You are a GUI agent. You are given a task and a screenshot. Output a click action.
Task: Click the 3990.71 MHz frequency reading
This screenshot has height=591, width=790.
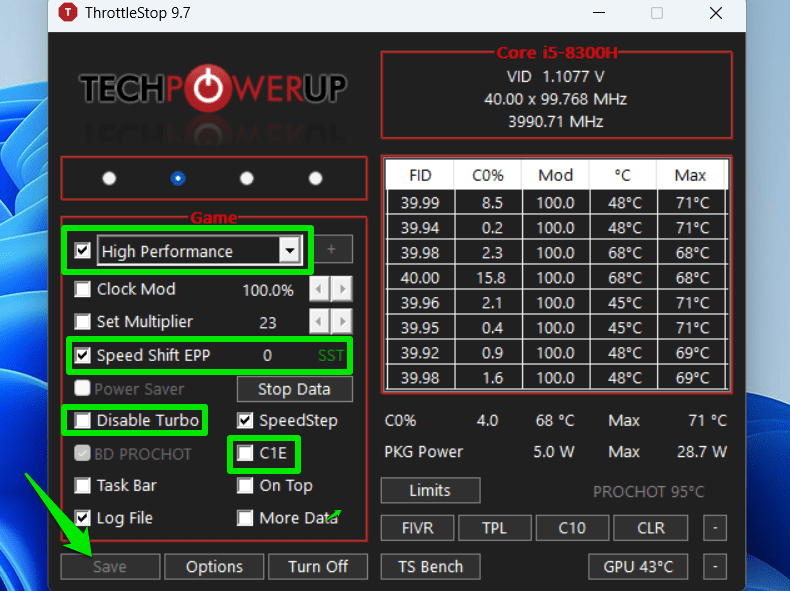pos(556,121)
